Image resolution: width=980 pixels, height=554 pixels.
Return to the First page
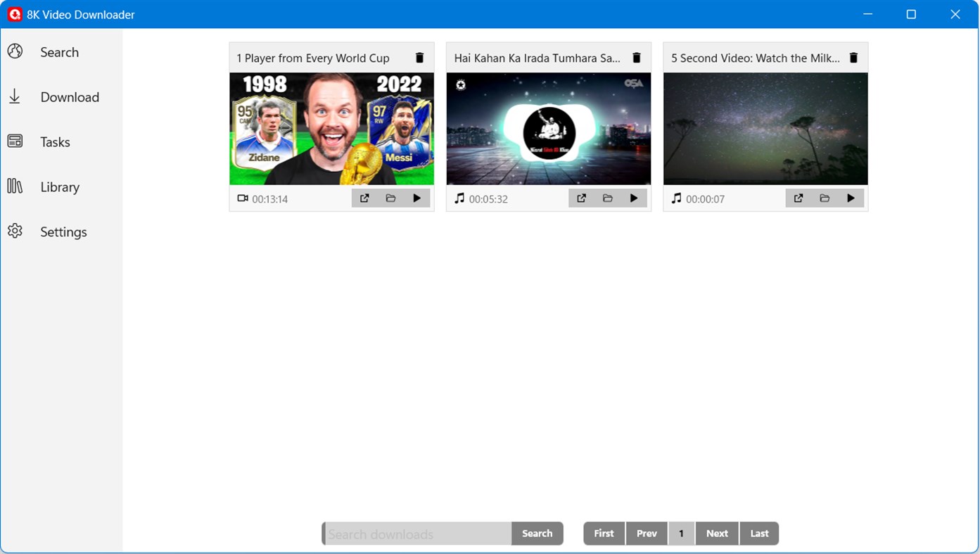tap(603, 534)
